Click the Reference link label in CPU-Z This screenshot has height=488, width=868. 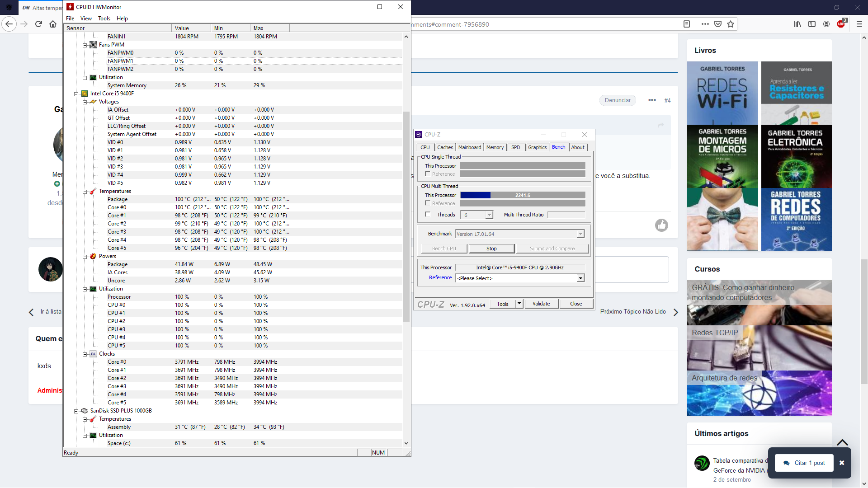tap(440, 277)
